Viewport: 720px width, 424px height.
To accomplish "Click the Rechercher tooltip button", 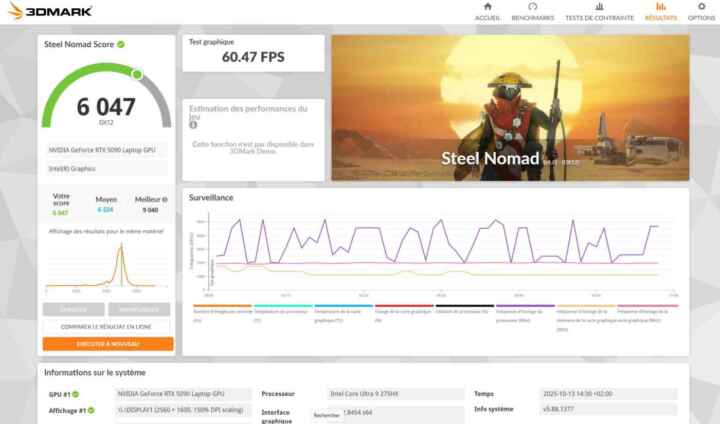I will pyautogui.click(x=326, y=415).
